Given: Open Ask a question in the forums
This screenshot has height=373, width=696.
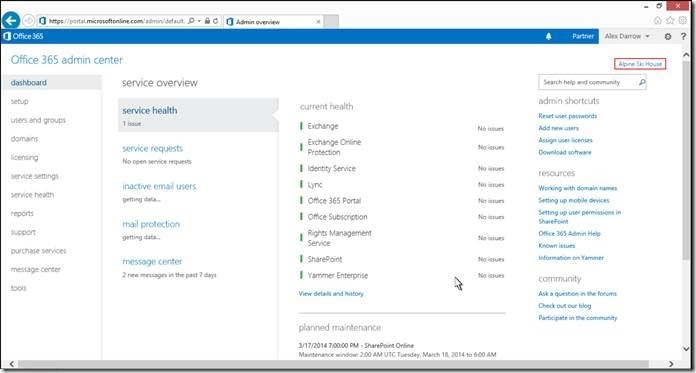Looking at the screenshot, I should pyautogui.click(x=577, y=294).
